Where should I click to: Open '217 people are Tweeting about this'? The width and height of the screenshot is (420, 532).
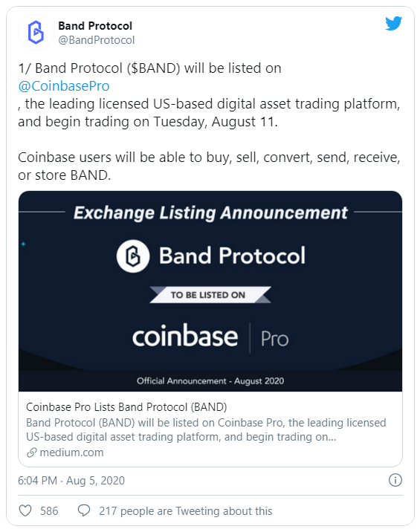point(185,510)
